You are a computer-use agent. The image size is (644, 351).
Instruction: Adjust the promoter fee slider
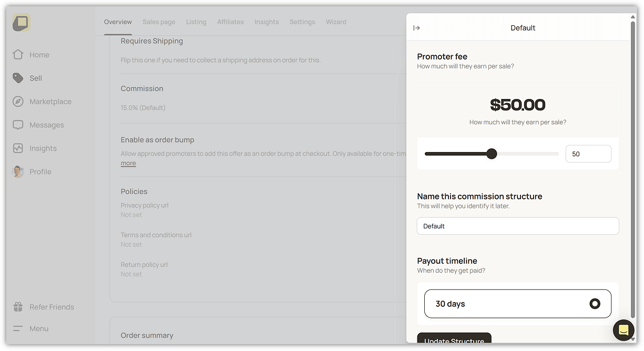[x=492, y=154]
